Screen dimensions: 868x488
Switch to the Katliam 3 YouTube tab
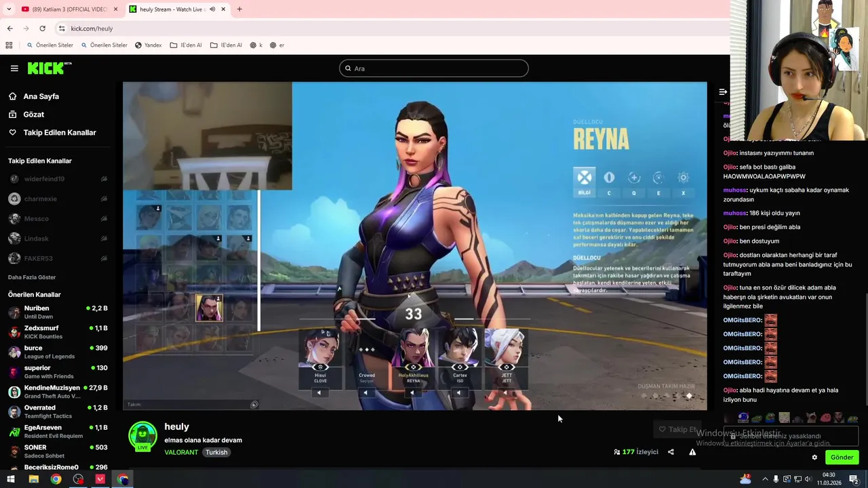click(70, 9)
